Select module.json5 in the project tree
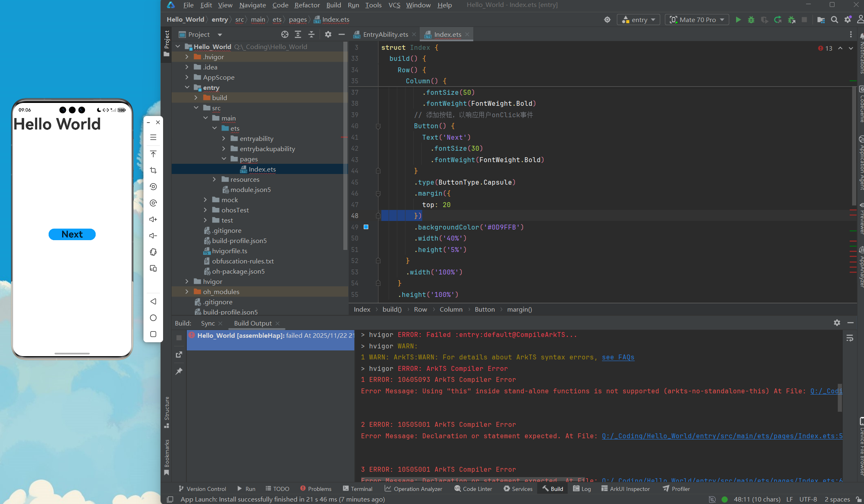This screenshot has height=504, width=864. pyautogui.click(x=250, y=190)
